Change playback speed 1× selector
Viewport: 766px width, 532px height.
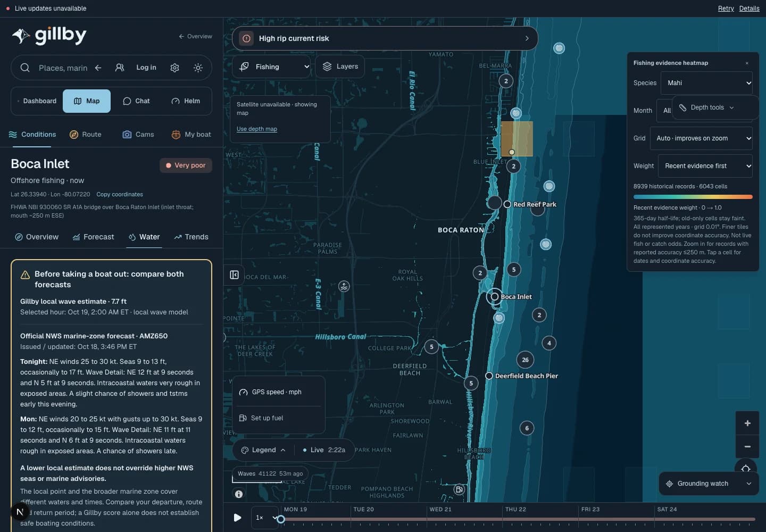pos(266,518)
